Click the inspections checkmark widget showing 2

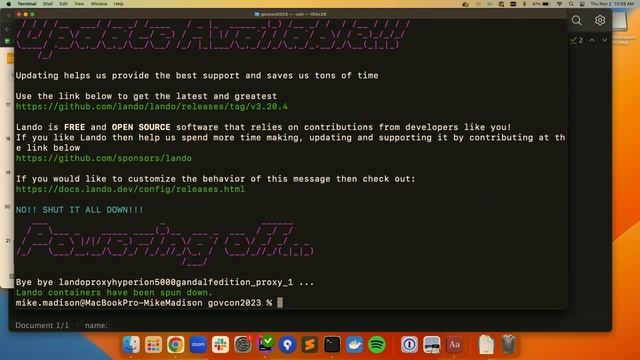[576, 40]
